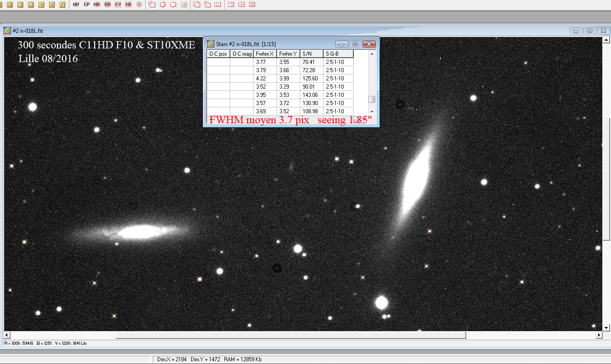Image resolution: width=611 pixels, height=364 pixels.
Task: Click the gold f function icon
Action: click(62, 4)
